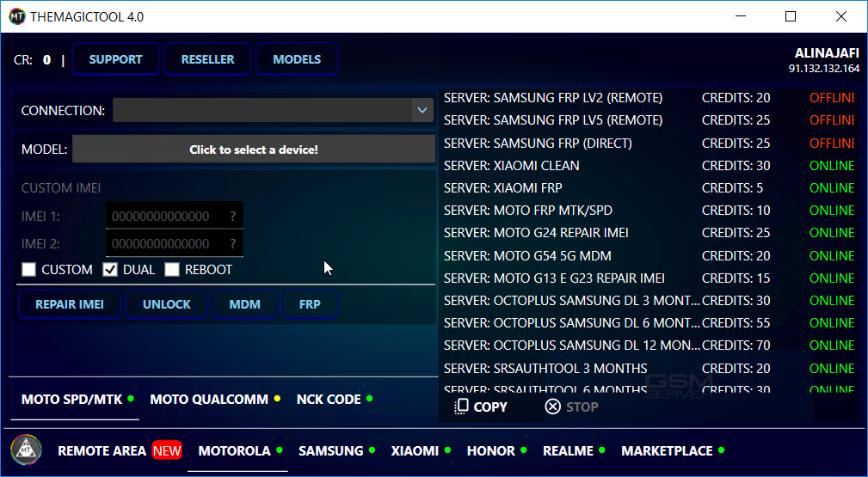
Task: Click the IP address 91.132.132.164
Action: tap(824, 69)
